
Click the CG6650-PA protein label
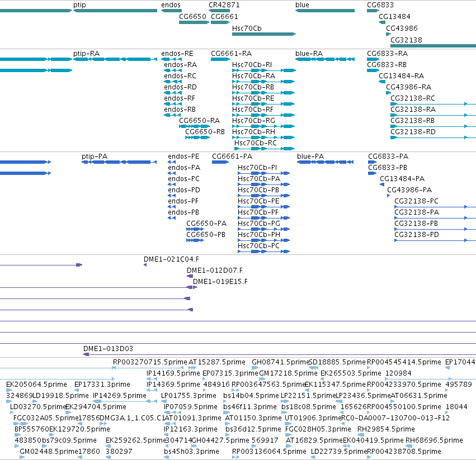tap(207, 224)
